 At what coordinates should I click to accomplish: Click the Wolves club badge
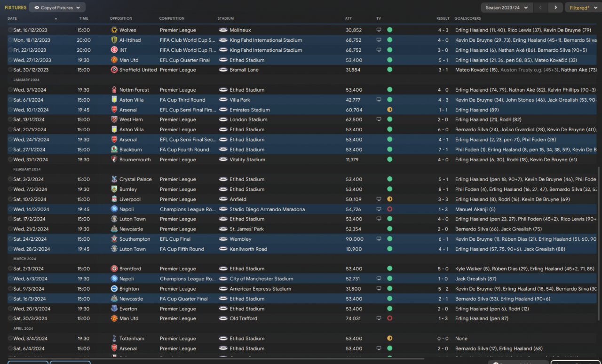(114, 30)
